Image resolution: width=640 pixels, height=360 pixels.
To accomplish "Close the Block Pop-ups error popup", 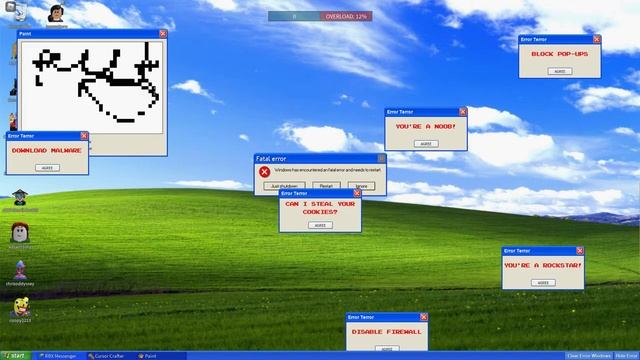I will pos(596,39).
